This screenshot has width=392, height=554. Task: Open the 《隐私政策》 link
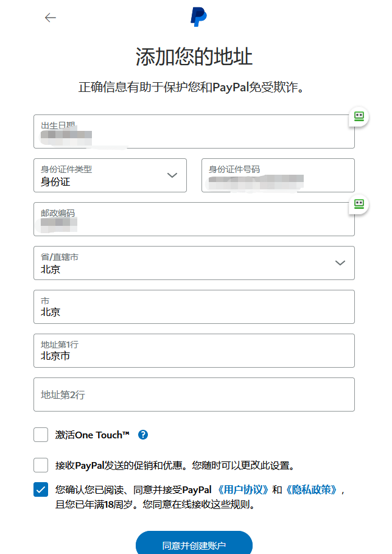coord(311,489)
